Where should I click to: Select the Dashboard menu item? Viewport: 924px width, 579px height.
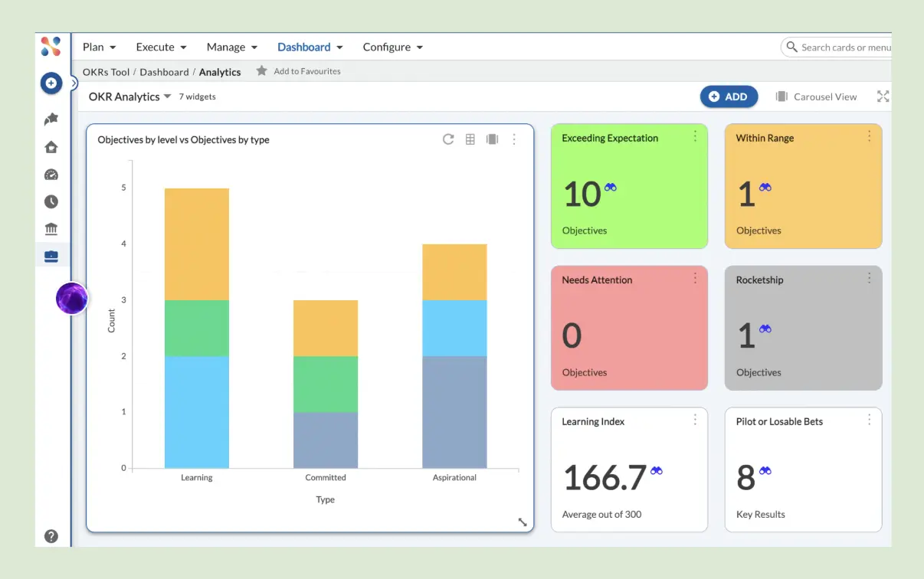(305, 47)
